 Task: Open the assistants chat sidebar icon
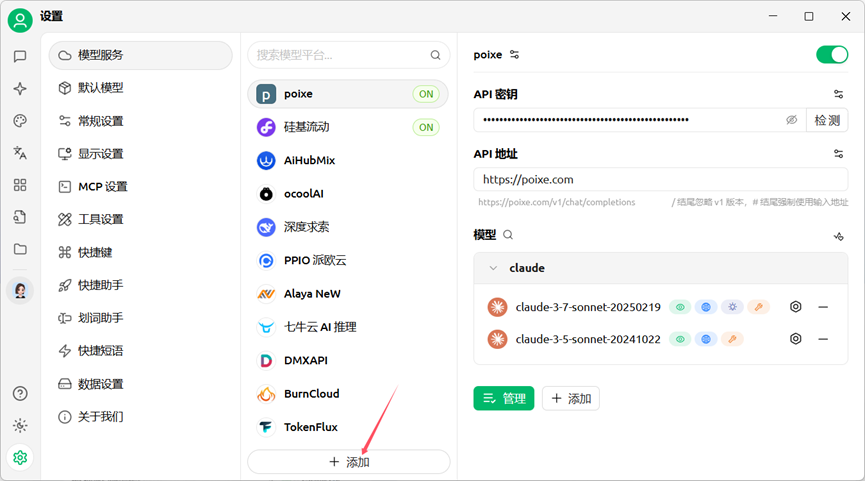[20, 56]
